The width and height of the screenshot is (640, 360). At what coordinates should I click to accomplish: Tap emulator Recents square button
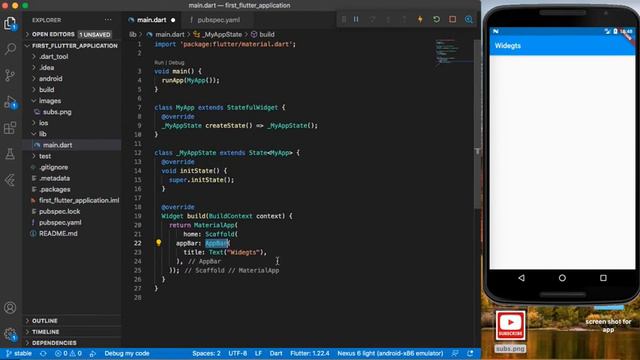tap(603, 278)
